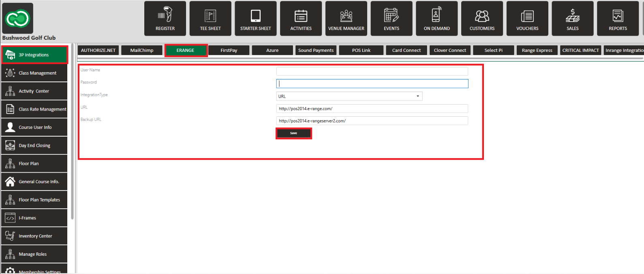Switch to the AUTHORIZE.NET tab

pyautogui.click(x=98, y=50)
